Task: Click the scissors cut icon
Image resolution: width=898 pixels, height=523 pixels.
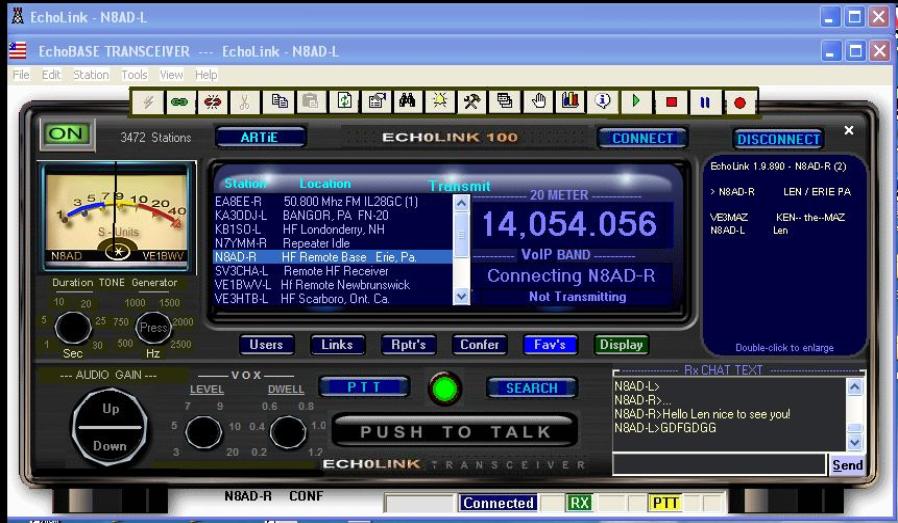Action: (245, 103)
